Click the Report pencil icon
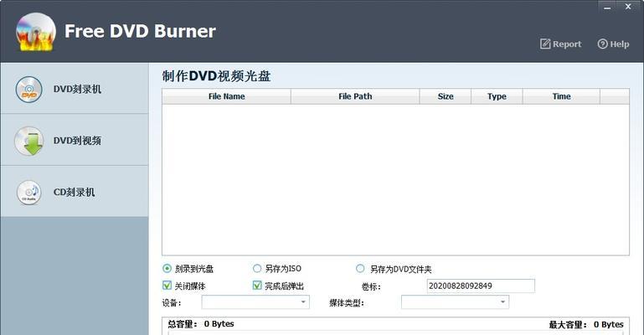The width and height of the screenshot is (644, 335). [545, 44]
